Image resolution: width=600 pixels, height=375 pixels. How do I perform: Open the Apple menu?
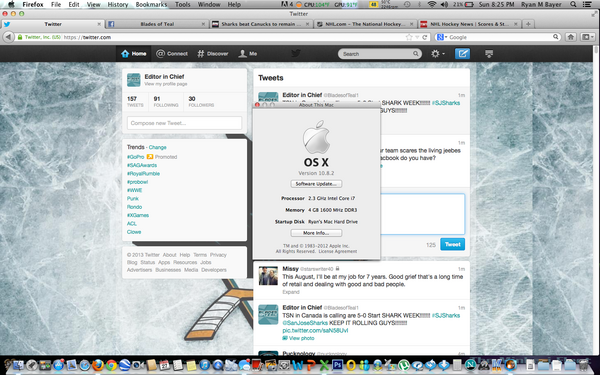pyautogui.click(x=11, y=5)
